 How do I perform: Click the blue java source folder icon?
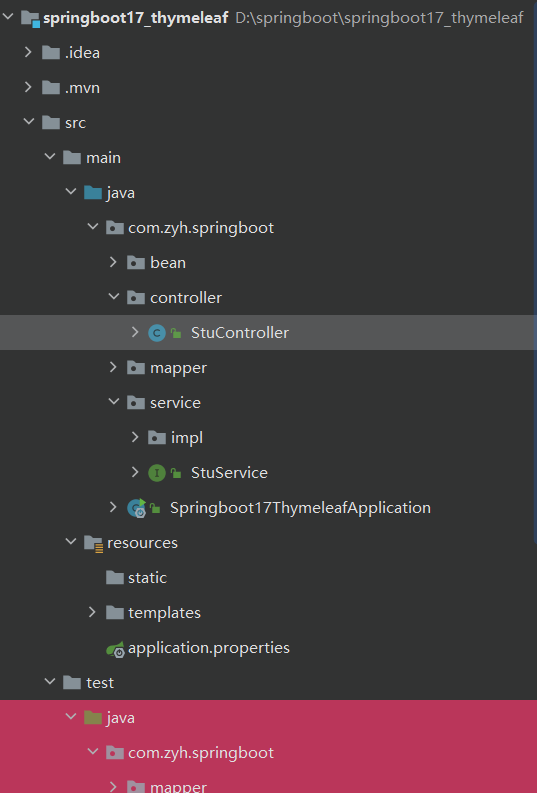pos(93,193)
